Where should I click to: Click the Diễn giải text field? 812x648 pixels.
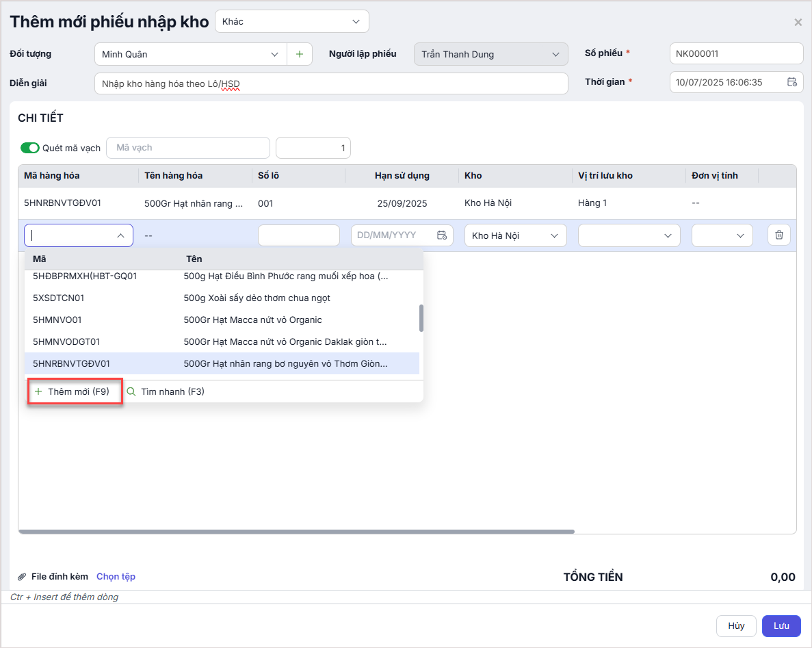pos(331,83)
